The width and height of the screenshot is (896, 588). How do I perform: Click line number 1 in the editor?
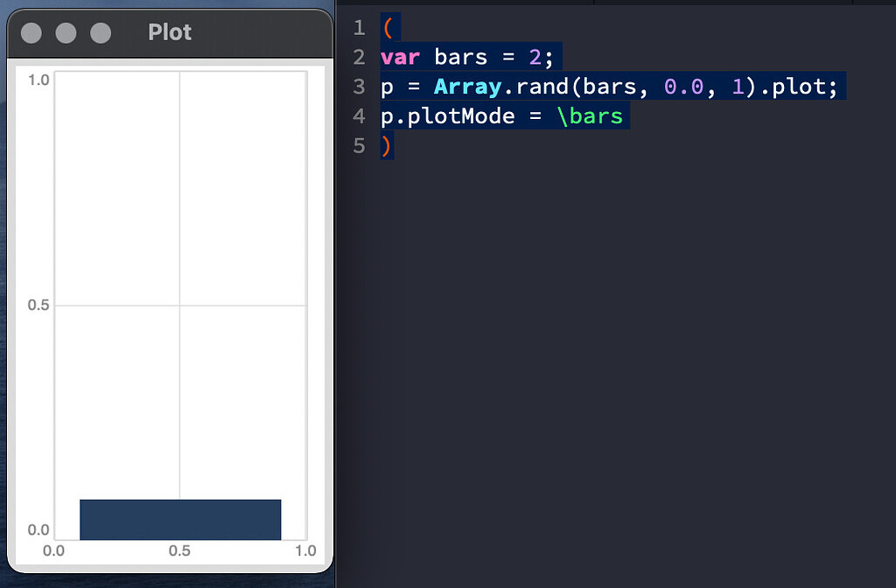coord(359,27)
